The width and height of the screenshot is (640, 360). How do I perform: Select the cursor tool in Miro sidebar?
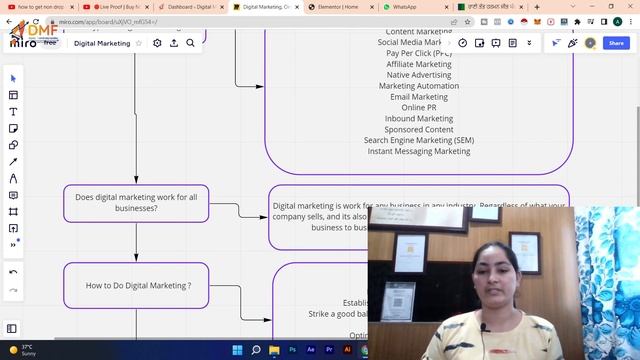pos(13,78)
